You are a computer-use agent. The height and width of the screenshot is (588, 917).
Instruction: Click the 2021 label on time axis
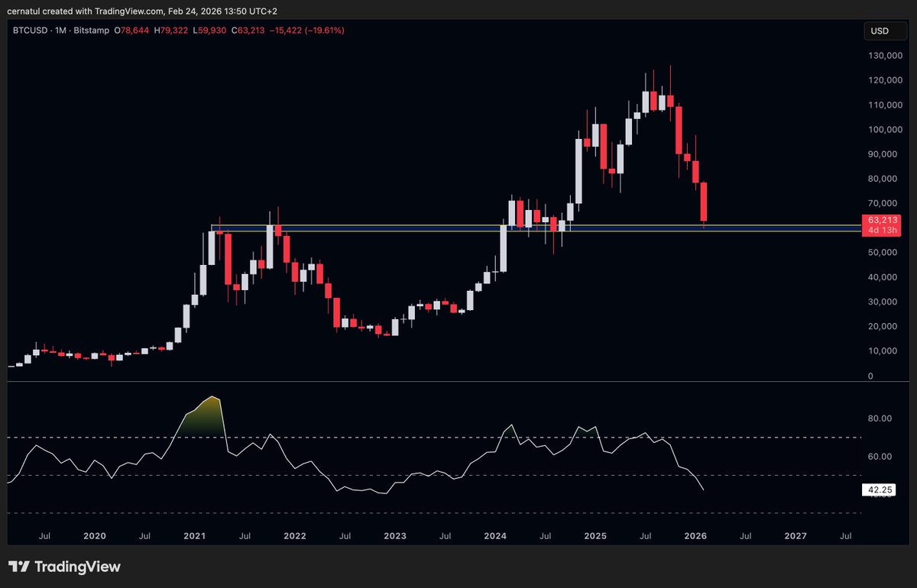coord(195,536)
